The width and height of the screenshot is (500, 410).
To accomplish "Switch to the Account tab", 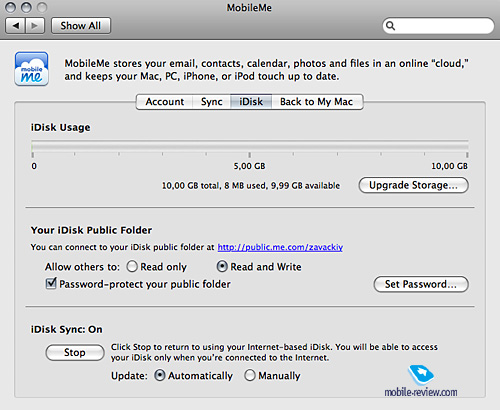I will 164,102.
